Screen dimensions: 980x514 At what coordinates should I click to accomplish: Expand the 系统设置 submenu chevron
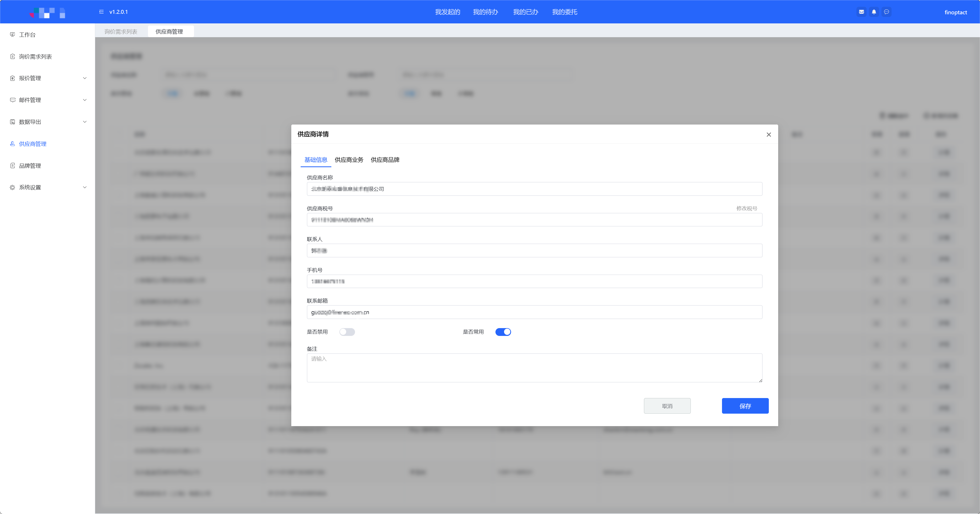pyautogui.click(x=85, y=187)
